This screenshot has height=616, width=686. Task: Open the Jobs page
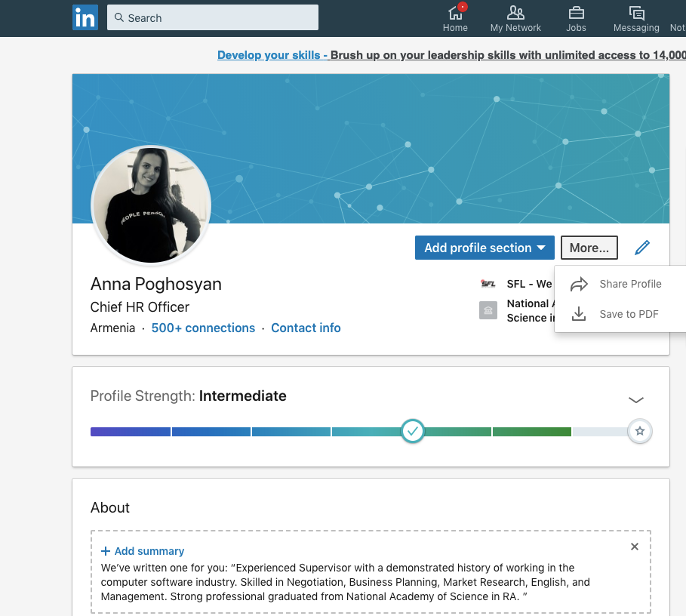(x=576, y=18)
